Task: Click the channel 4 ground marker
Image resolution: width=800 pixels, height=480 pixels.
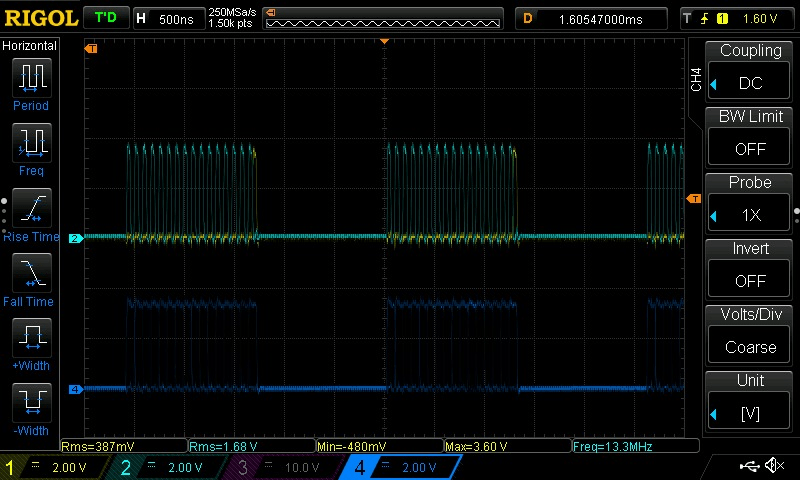Action: tap(76, 389)
